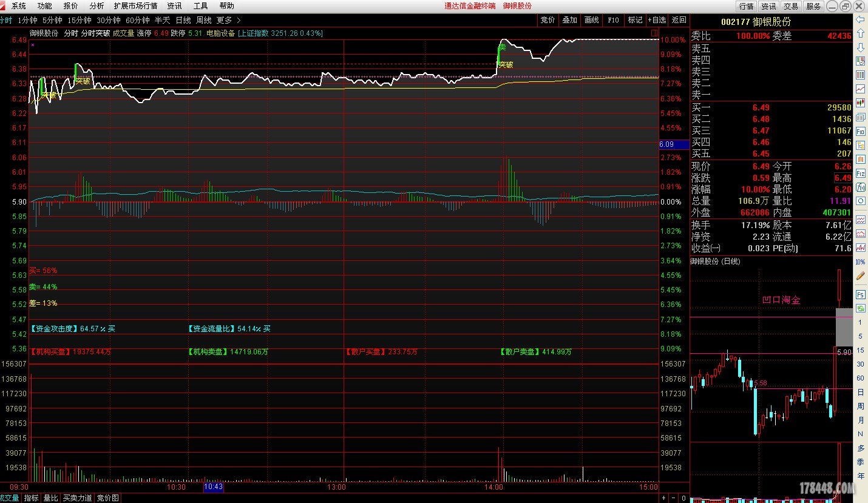Click the F10 icon in right sidebar
The image size is (868, 503).
860,131
